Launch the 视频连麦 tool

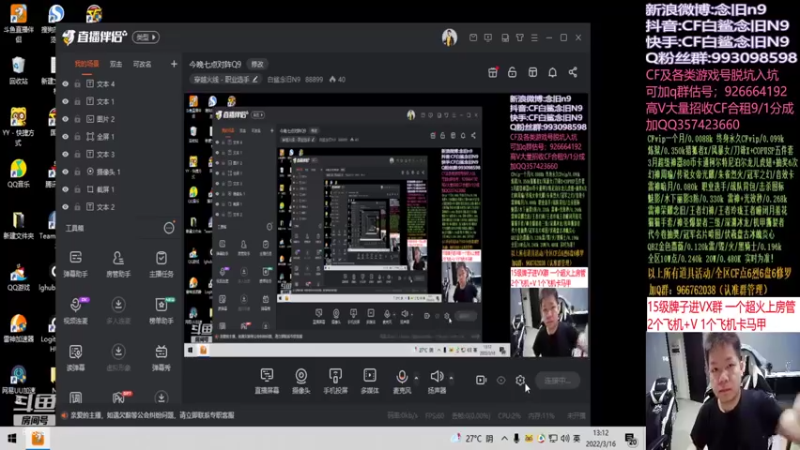(x=76, y=310)
